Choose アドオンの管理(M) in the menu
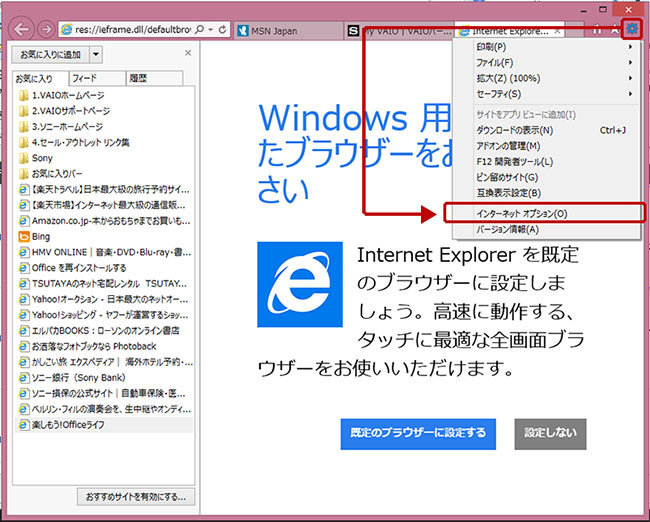 point(546,146)
